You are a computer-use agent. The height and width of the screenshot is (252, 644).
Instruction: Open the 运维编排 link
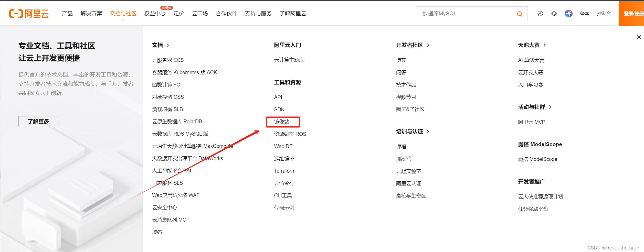coord(284,159)
